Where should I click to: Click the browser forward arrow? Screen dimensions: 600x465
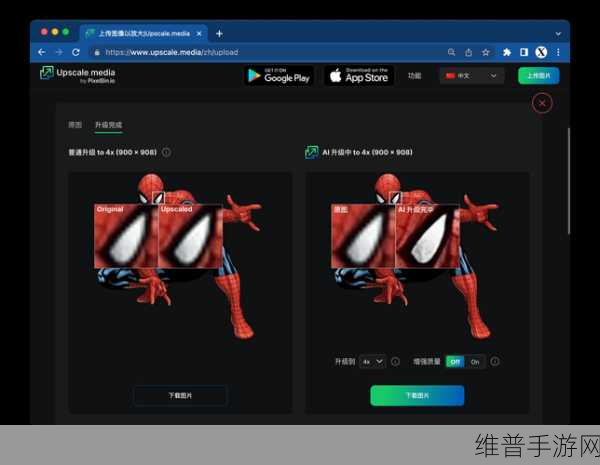(59, 52)
